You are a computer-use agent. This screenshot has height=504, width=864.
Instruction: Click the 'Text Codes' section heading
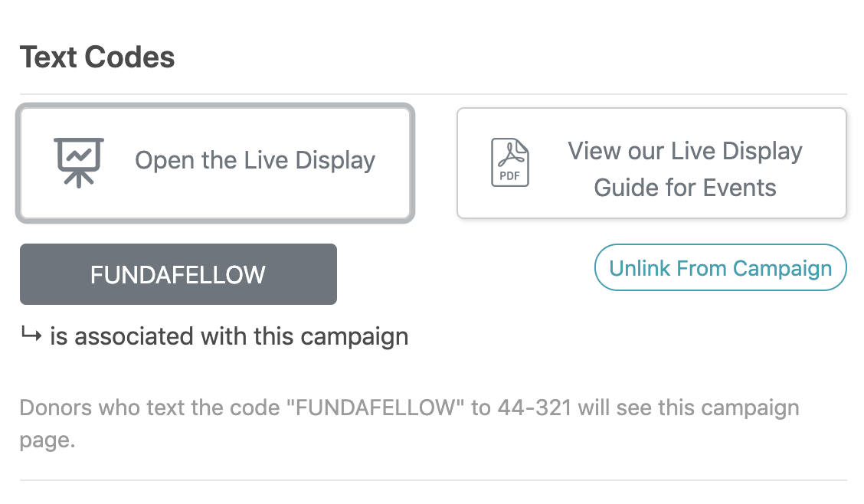[x=97, y=57]
